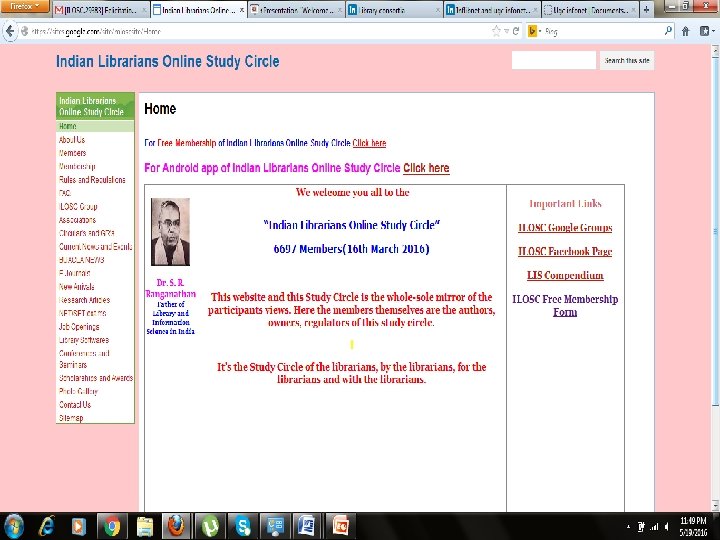Screen dimensions: 720x540
Task: Click the search magnifier icon
Action: [668, 31]
